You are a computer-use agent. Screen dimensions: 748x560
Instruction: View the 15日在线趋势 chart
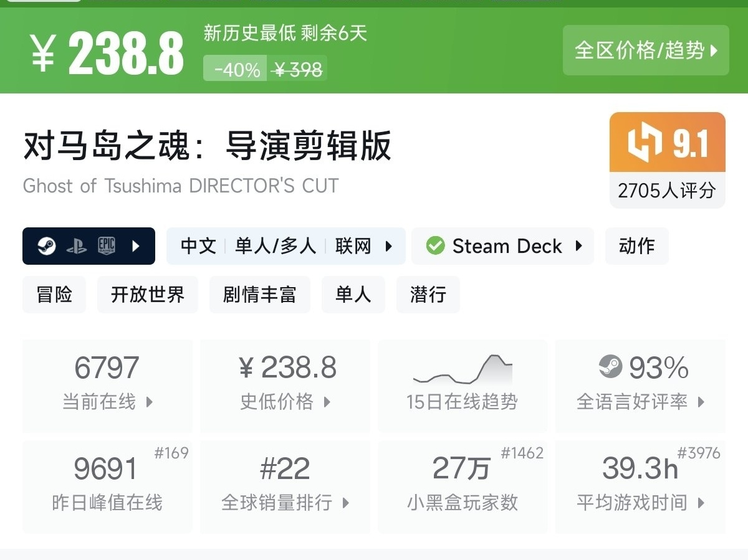click(x=463, y=386)
